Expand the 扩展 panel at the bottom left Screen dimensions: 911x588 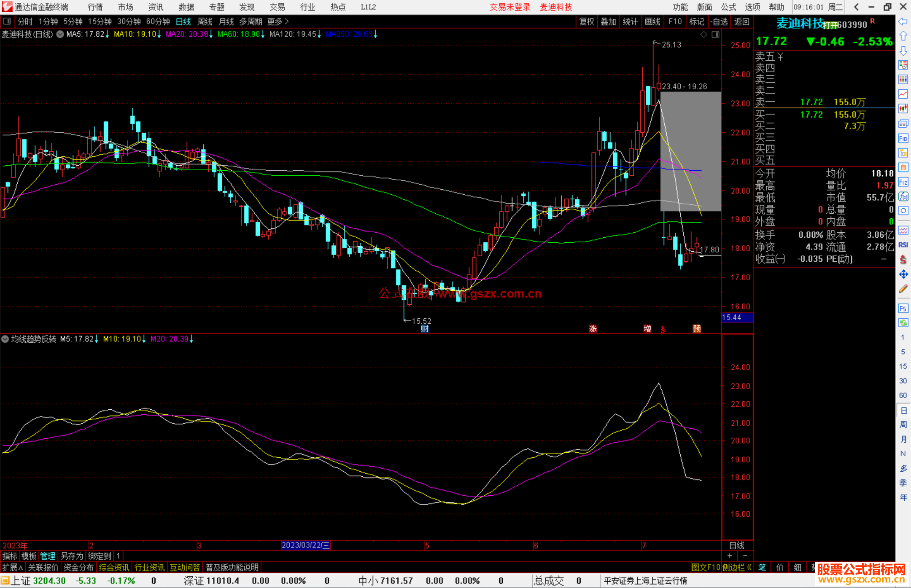(x=13, y=567)
